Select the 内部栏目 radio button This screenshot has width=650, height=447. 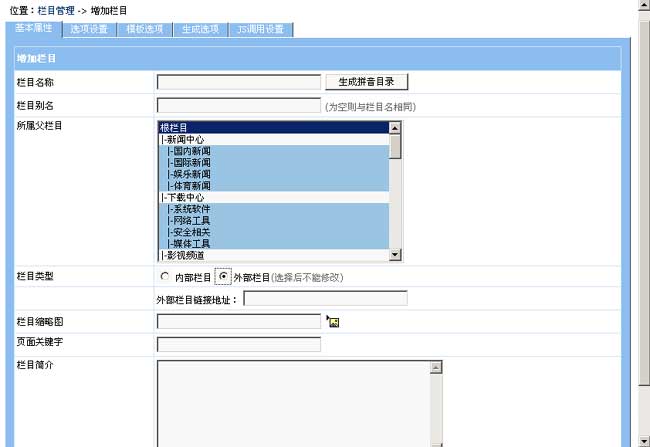click(x=165, y=276)
